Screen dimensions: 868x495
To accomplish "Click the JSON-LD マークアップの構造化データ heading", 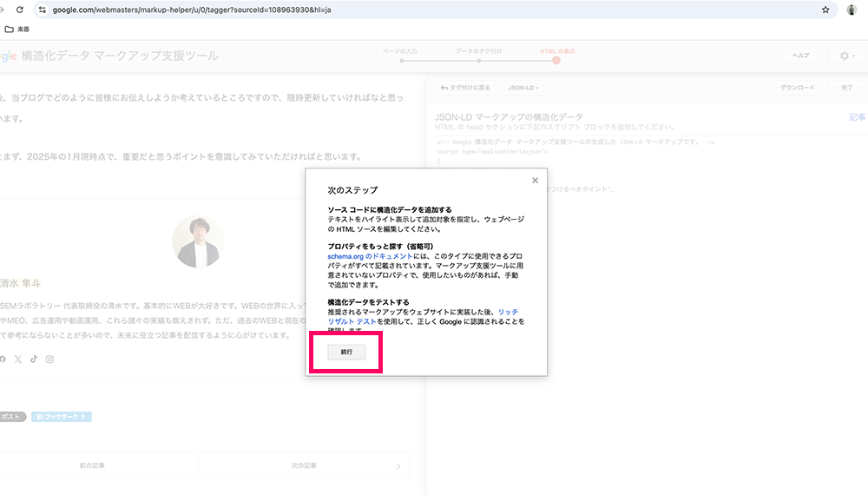I will coord(509,117).
